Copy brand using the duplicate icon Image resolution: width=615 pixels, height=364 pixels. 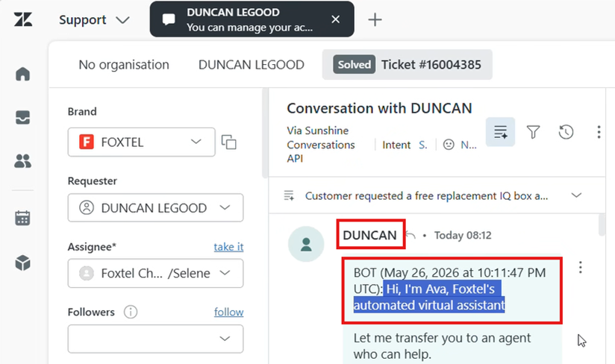coord(228,142)
